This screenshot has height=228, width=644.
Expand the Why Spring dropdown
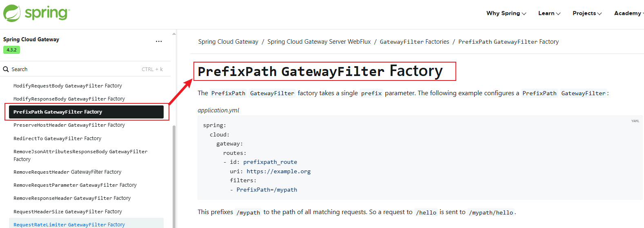coord(506,13)
